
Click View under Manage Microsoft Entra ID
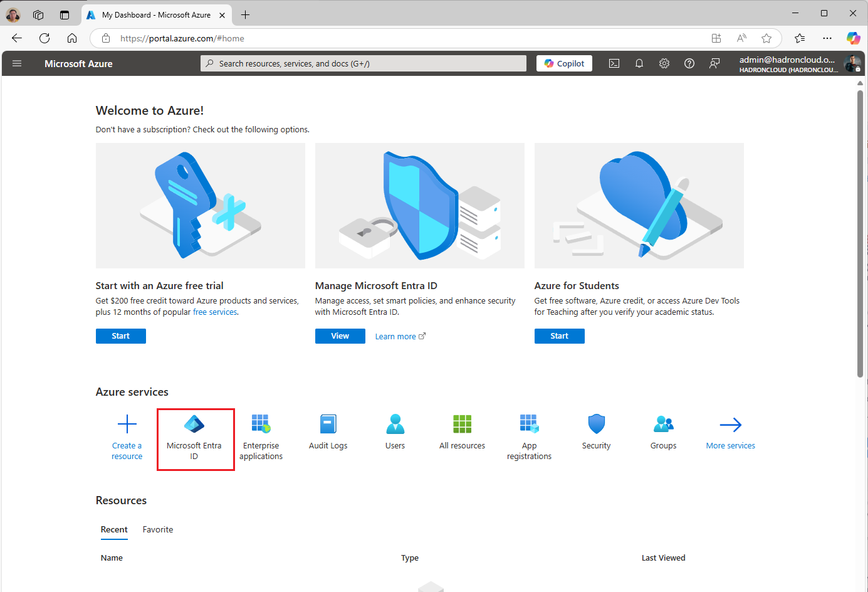point(340,336)
